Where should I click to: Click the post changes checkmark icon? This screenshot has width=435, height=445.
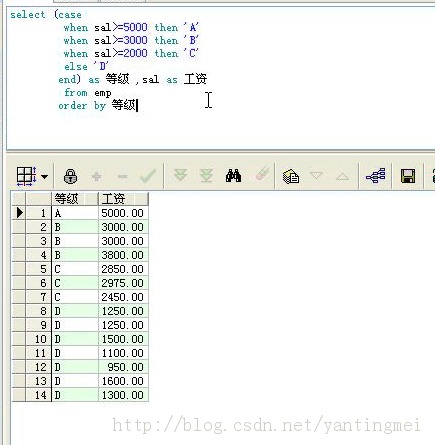click(x=148, y=176)
